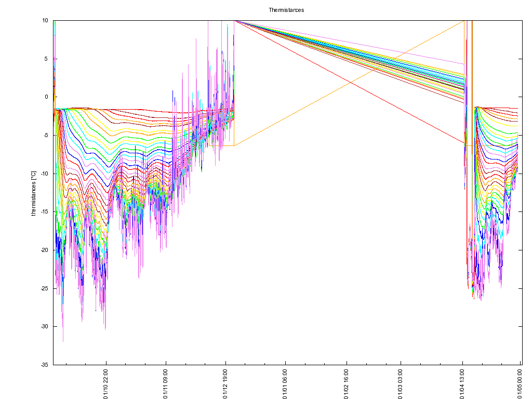532x399 pixels.
Task: Click the -5 y-axis tick label
Action: (45, 135)
